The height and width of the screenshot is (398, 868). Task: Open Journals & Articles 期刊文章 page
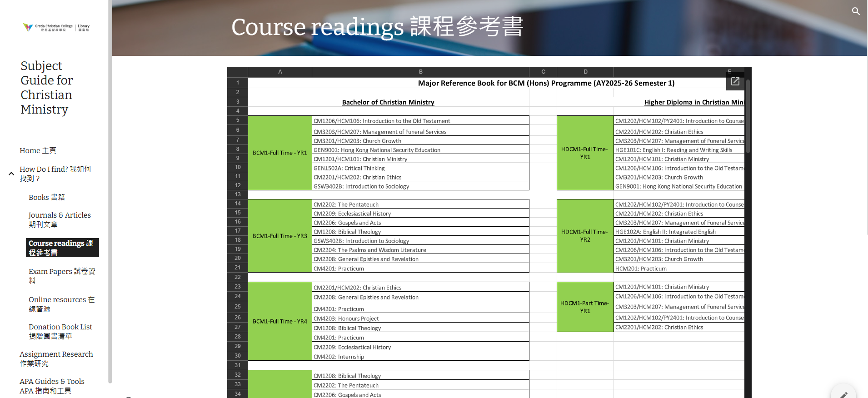click(x=60, y=219)
